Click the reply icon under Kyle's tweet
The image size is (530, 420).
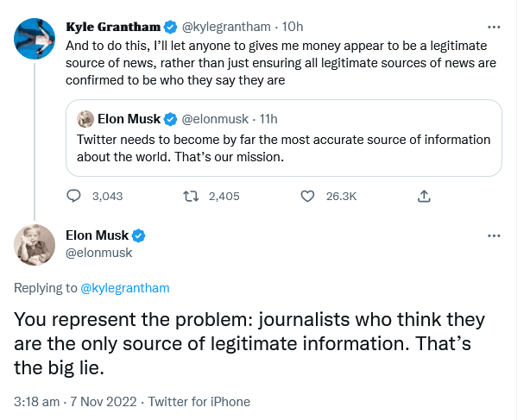point(73,196)
